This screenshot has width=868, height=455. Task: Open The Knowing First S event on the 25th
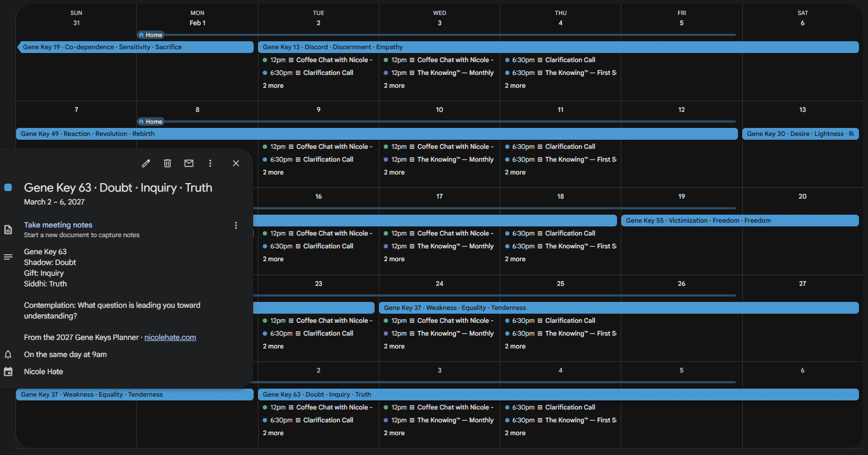[x=560, y=333]
